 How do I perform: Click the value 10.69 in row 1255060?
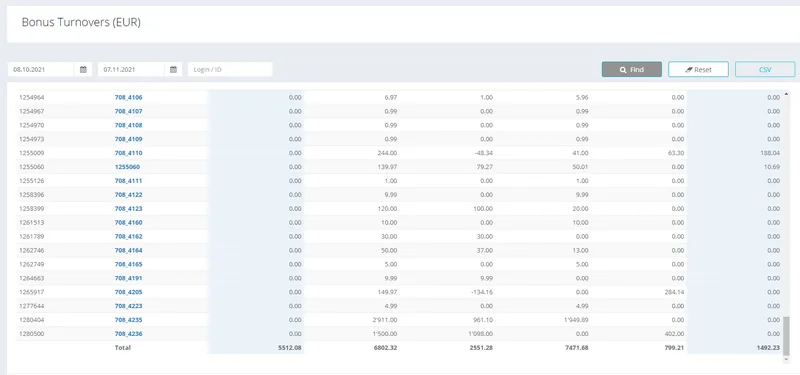point(771,167)
